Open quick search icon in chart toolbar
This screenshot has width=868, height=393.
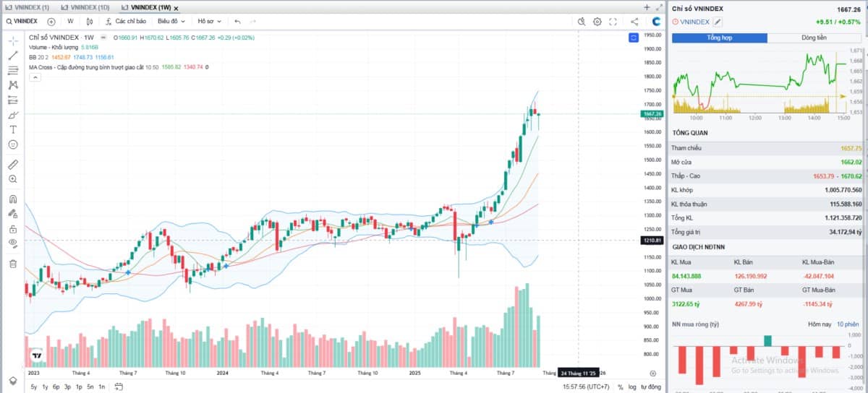[581, 22]
